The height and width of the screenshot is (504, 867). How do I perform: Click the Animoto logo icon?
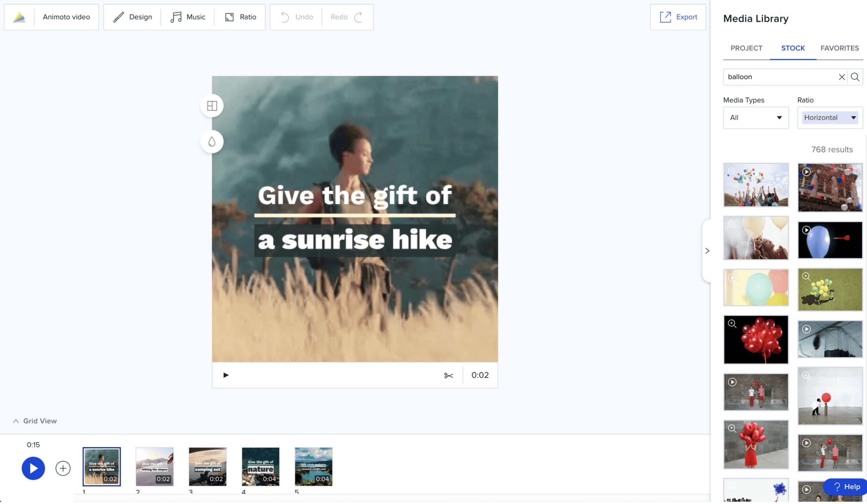click(x=19, y=17)
